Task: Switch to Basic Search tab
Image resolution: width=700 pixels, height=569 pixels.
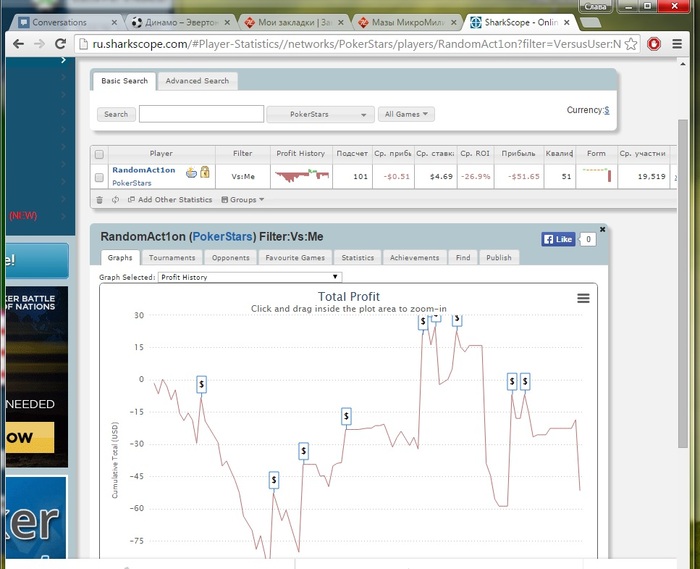Action: pyautogui.click(x=125, y=81)
